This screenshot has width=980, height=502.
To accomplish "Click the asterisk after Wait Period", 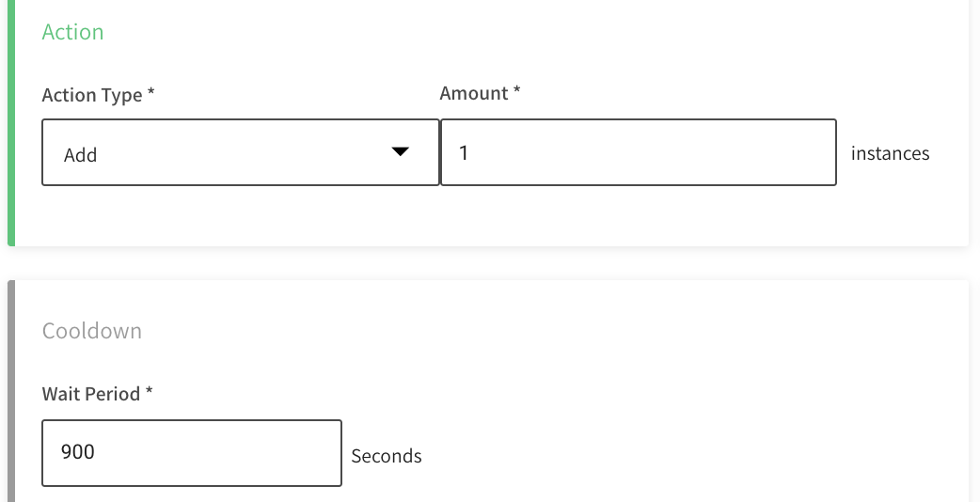I will pyautogui.click(x=149, y=393).
